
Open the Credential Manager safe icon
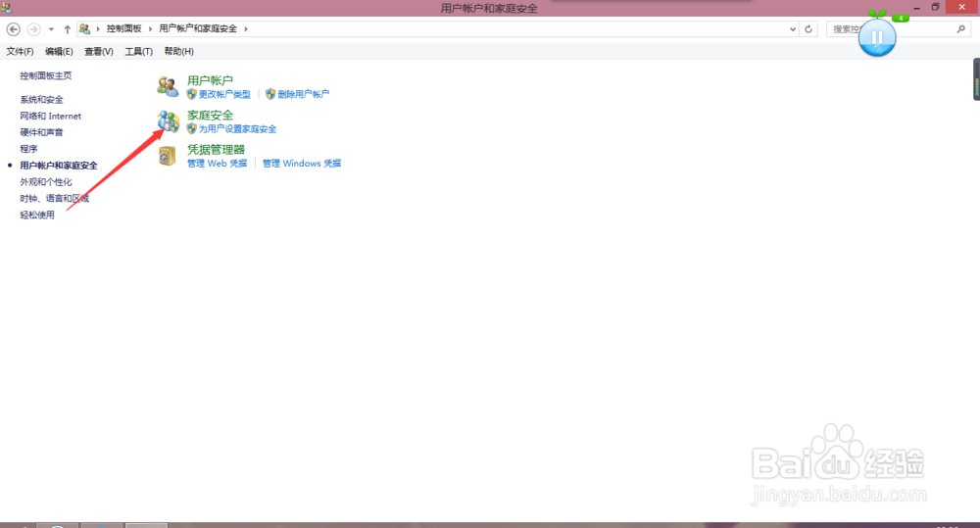click(x=167, y=156)
